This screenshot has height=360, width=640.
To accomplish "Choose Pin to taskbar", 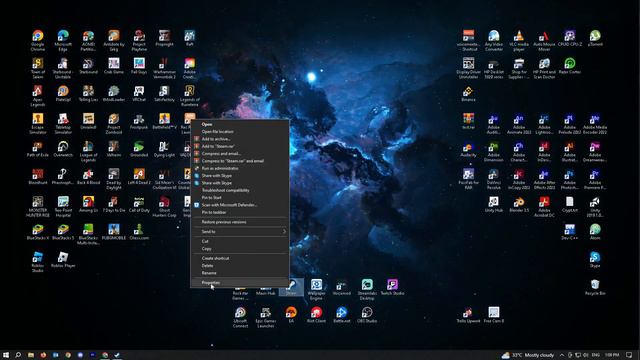I will pyautogui.click(x=240, y=212).
